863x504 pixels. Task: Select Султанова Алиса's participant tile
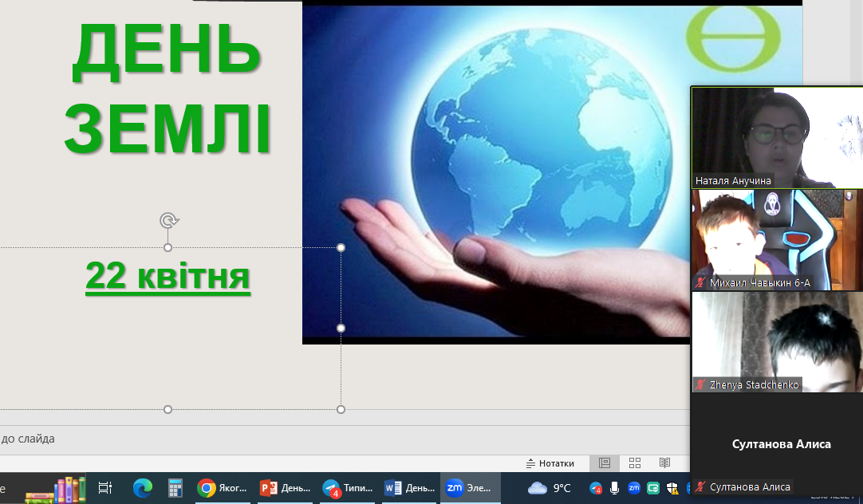(777, 443)
